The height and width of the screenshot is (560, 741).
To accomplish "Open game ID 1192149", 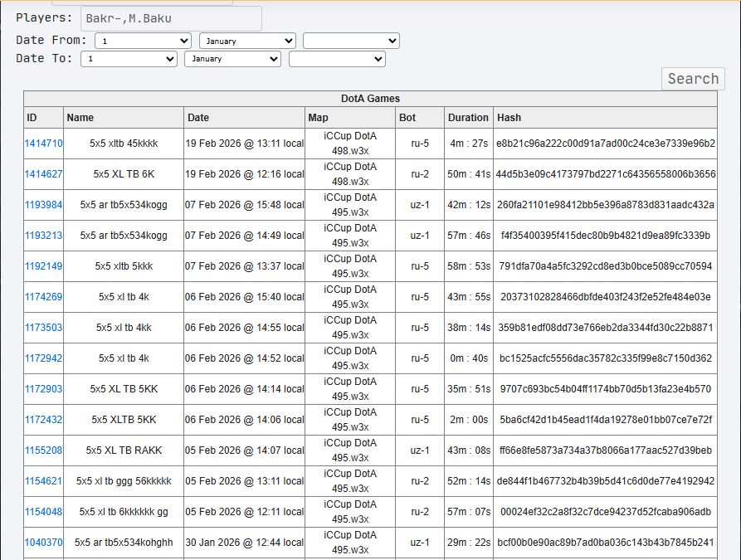I will click(43, 266).
